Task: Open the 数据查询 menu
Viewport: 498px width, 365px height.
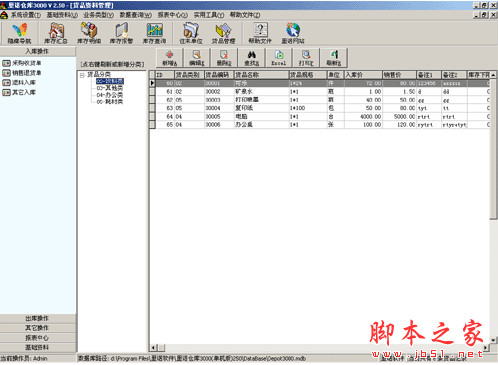Action: 136,15
